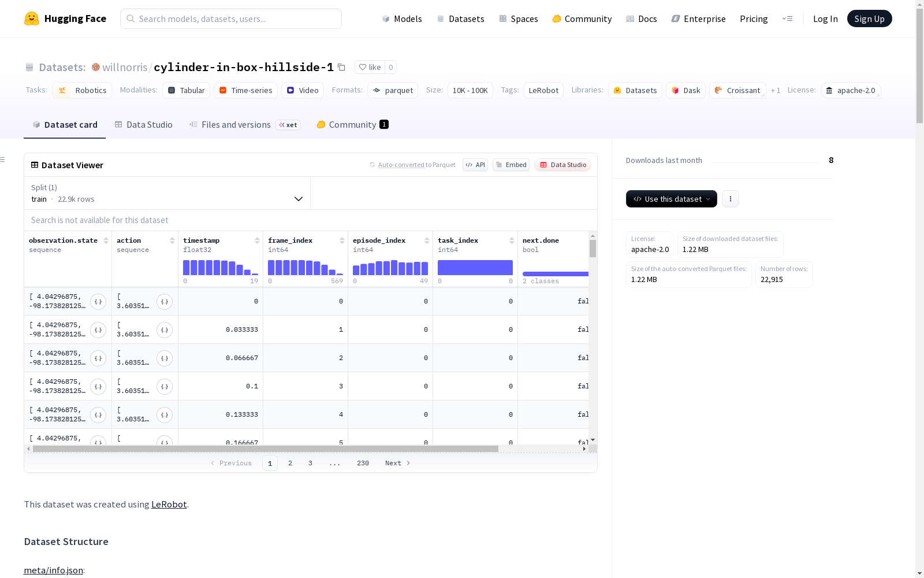924x578 pixels.
Task: Click the Hugging Face logo icon
Action: coord(32,18)
